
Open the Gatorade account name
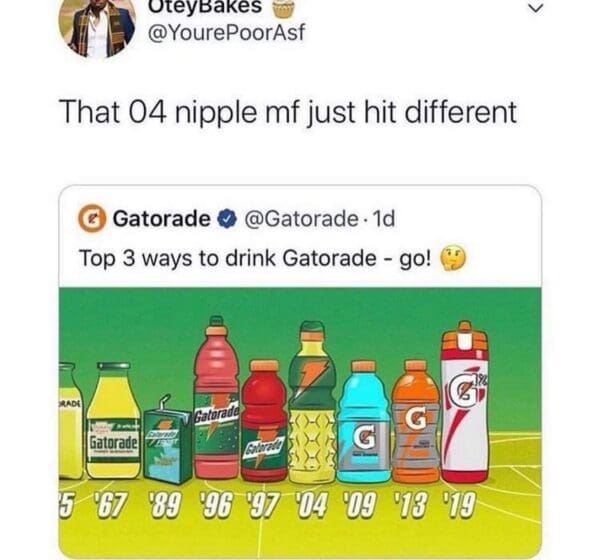[162, 219]
